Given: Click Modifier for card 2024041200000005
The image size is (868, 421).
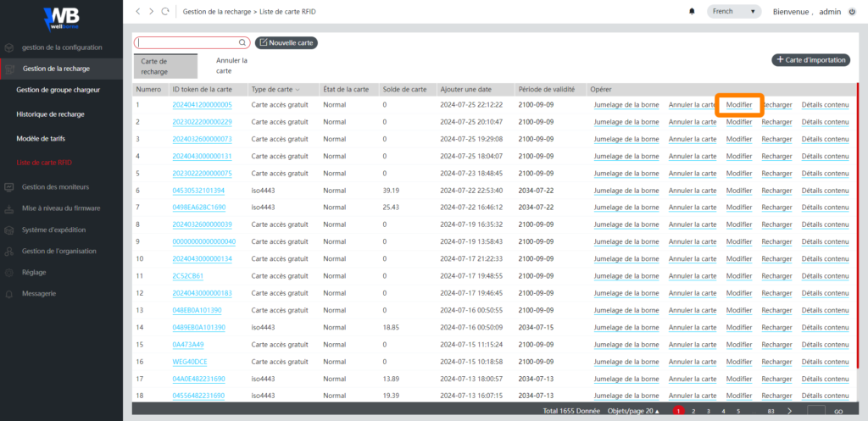Looking at the screenshot, I should click(x=739, y=104).
